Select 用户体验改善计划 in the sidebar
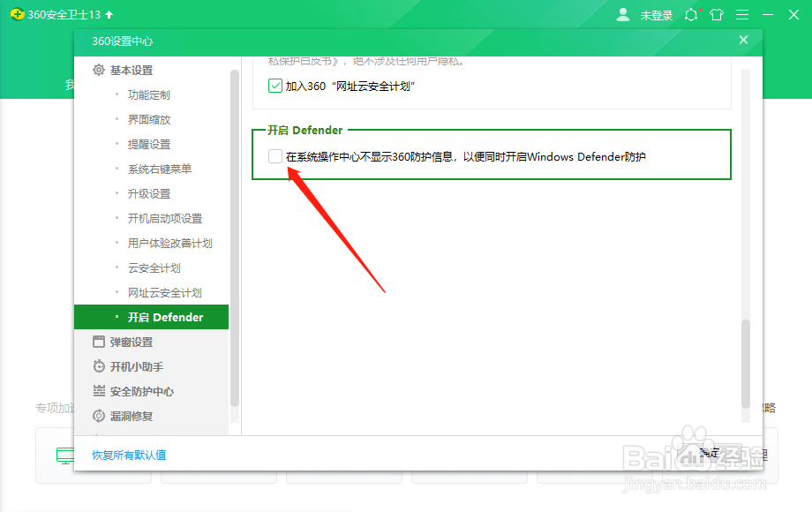Viewport: 812px width, 512px height. 169,244
